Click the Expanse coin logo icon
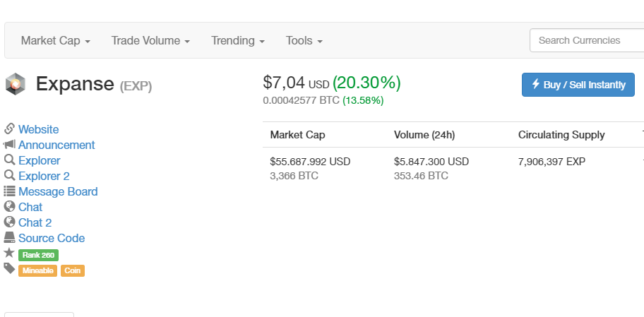 point(15,85)
